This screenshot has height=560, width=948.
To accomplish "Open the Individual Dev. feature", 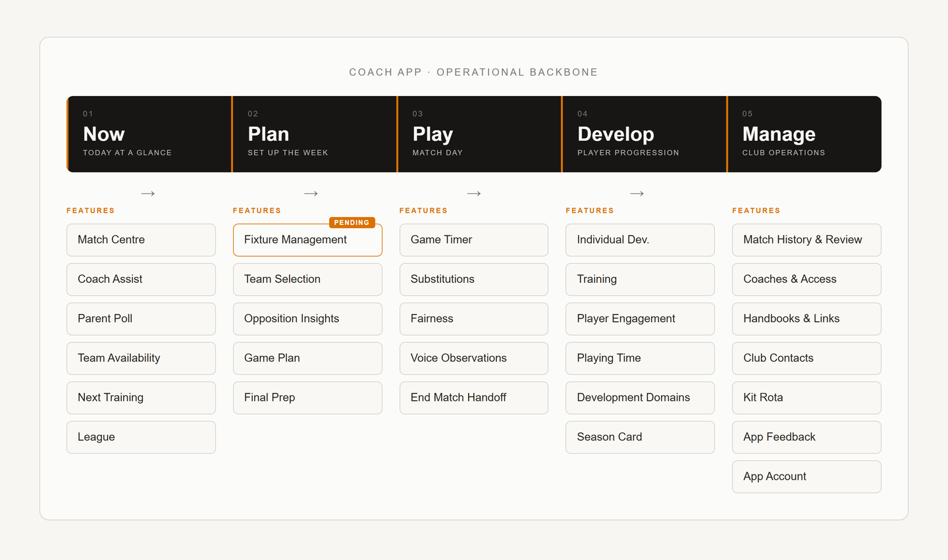I will coord(640,240).
